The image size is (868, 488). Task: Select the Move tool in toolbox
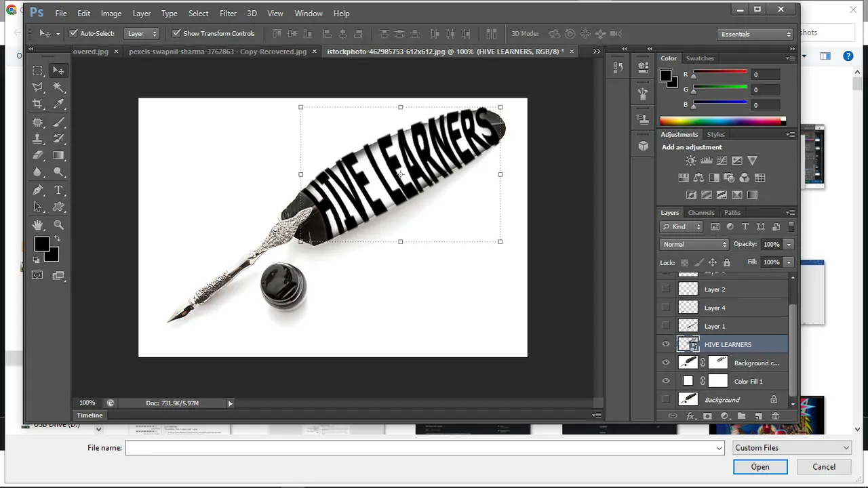tap(59, 70)
